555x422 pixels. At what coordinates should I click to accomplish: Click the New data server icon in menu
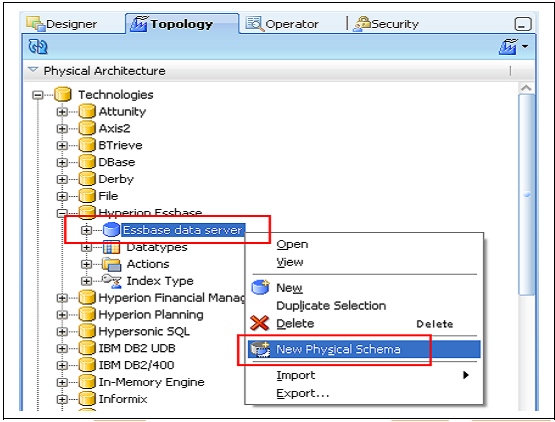click(261, 287)
